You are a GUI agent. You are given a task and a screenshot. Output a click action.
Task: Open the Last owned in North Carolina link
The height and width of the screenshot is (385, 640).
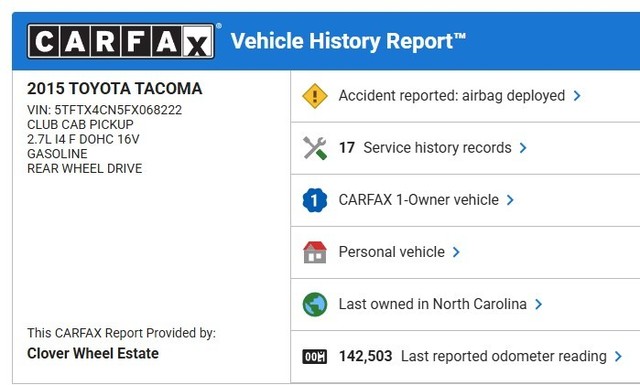click(433, 304)
